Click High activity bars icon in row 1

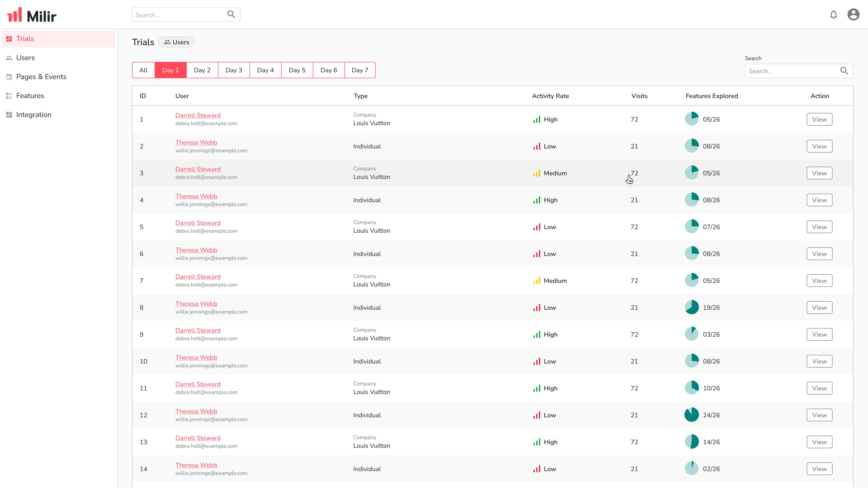536,119
